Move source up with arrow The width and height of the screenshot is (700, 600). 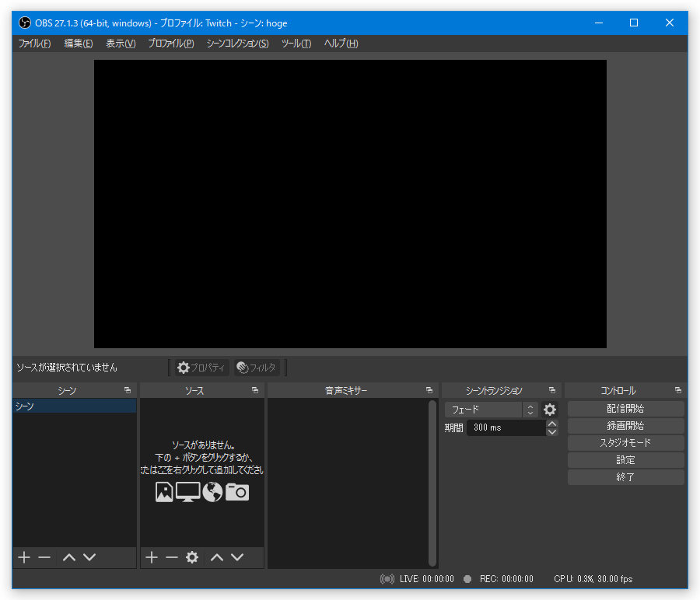[x=217, y=557]
